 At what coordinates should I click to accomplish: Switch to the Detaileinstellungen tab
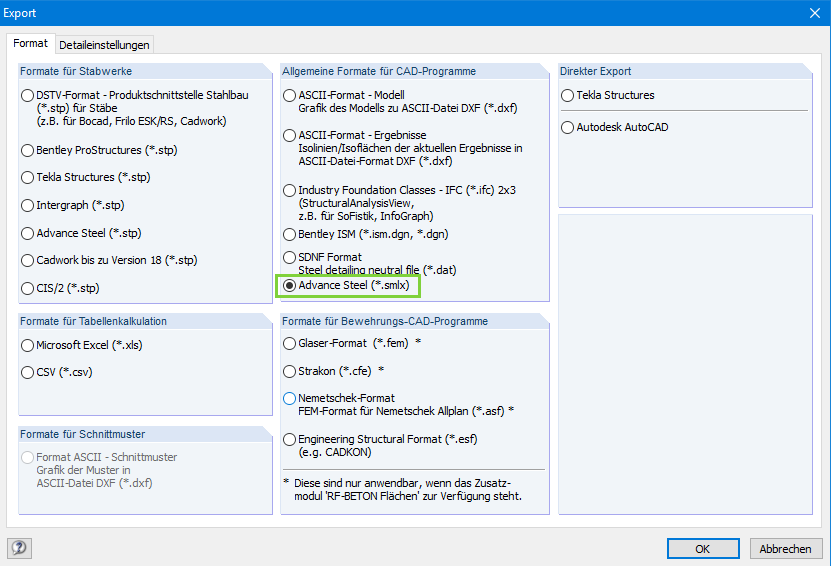click(x=104, y=45)
